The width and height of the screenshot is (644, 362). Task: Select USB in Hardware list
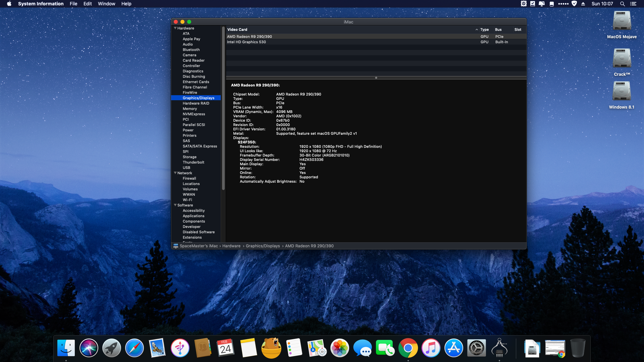186,168
